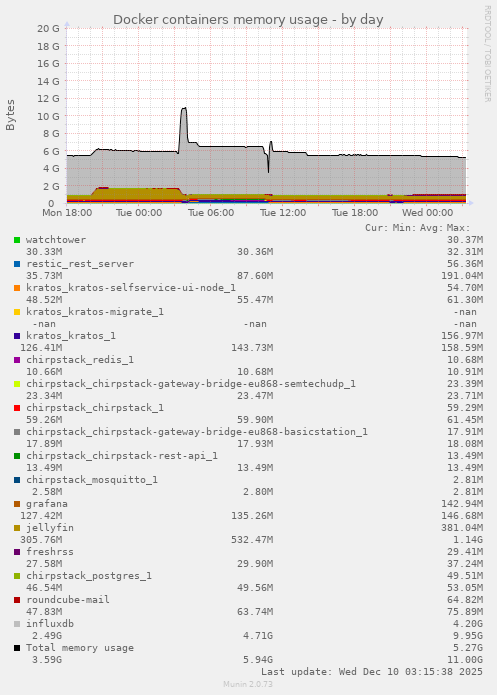Click jellyfin's value '532.47M'

(x=252, y=539)
